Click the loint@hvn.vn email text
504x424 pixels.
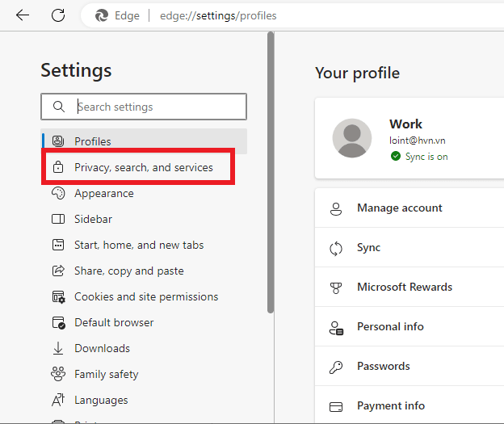(x=418, y=141)
